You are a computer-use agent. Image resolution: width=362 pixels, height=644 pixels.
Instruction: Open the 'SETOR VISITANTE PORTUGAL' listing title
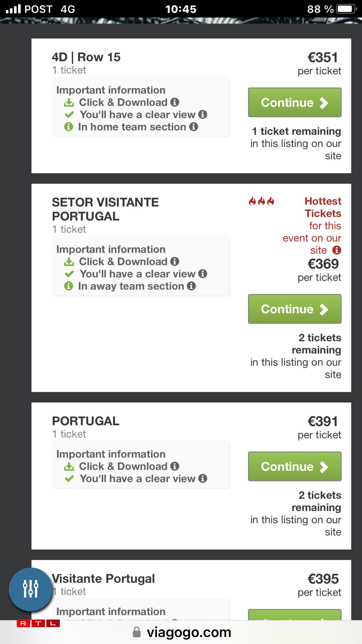tap(105, 209)
